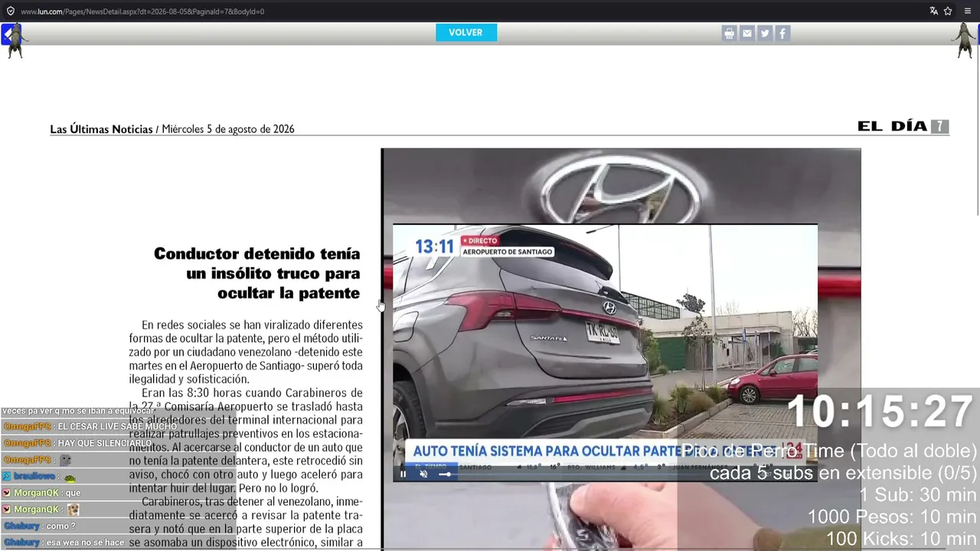Click the chat message 'HAY QUE SILENCIARLO'
The width and height of the screenshot is (980, 551).
click(x=105, y=444)
